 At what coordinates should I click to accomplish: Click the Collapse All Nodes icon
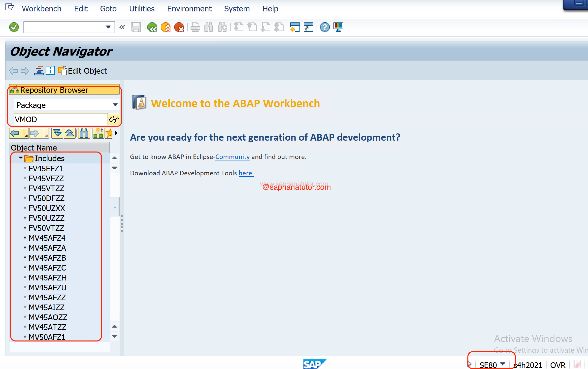pyautogui.click(x=70, y=133)
